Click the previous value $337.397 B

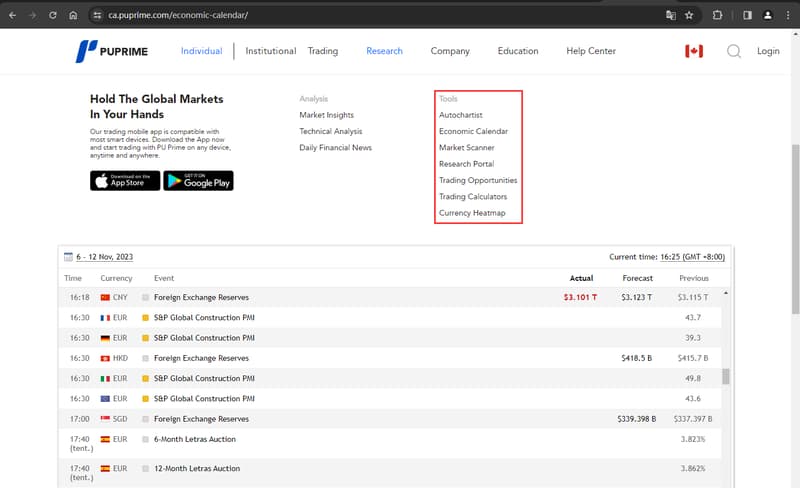pyautogui.click(x=693, y=419)
